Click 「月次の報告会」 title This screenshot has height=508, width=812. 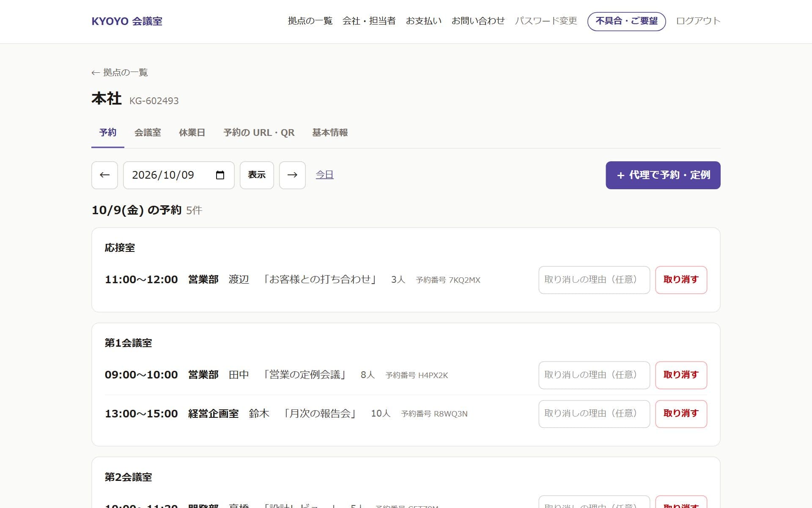coord(320,413)
